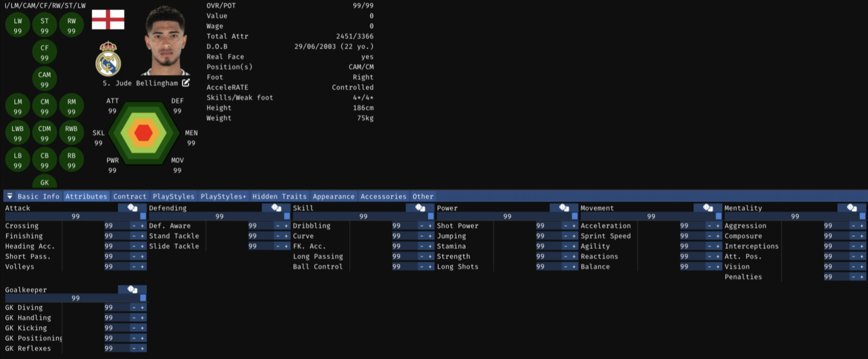Click the Skill section dice icon

coord(420,208)
